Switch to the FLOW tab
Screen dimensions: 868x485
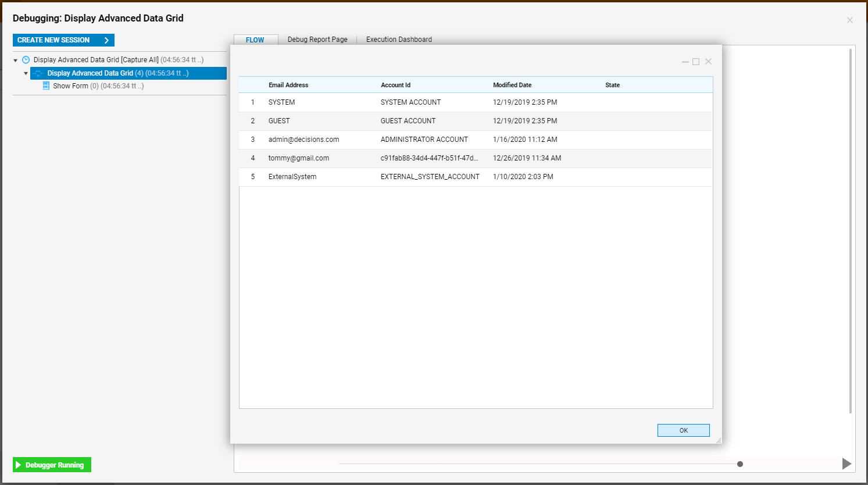pyautogui.click(x=255, y=40)
